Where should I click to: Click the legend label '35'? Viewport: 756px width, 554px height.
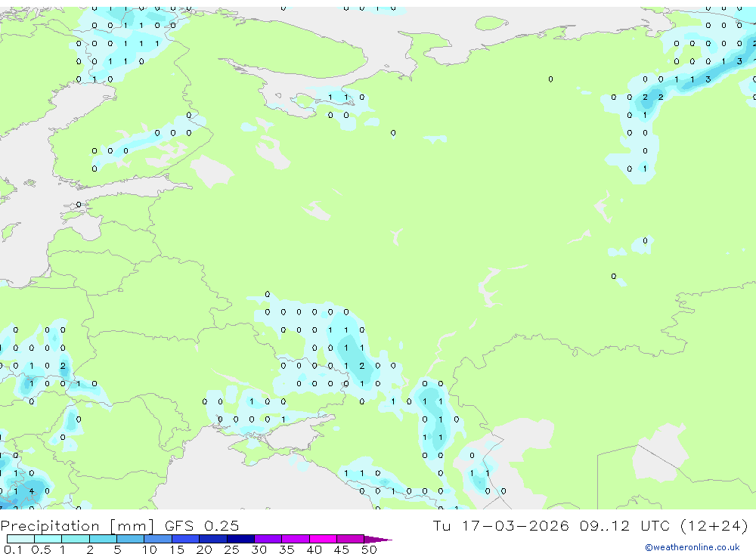(287, 549)
